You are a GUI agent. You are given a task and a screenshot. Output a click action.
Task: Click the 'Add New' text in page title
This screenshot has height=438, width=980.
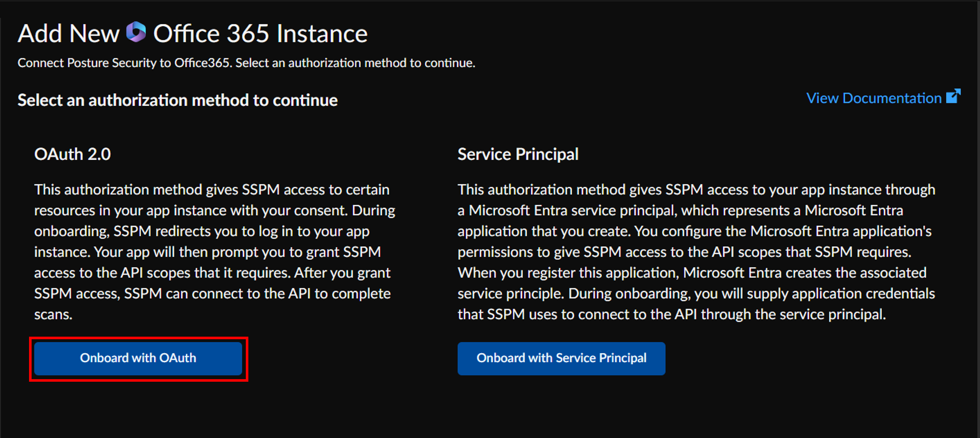(69, 33)
